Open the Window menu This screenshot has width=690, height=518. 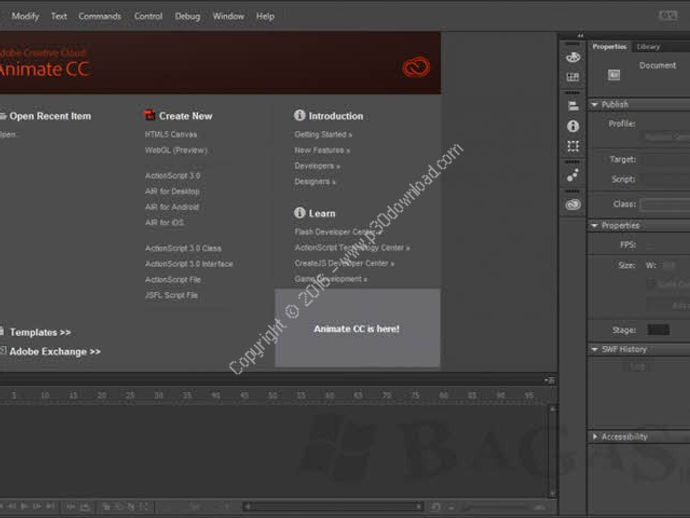tap(228, 16)
